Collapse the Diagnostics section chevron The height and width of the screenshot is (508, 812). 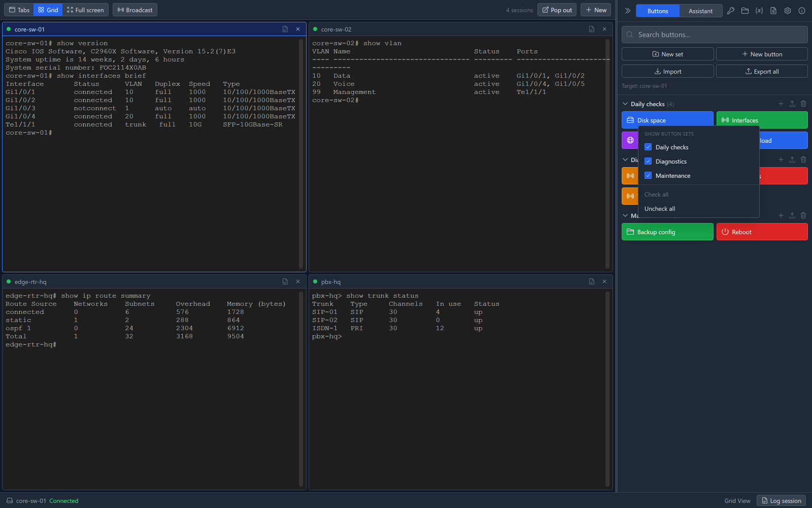pyautogui.click(x=625, y=160)
